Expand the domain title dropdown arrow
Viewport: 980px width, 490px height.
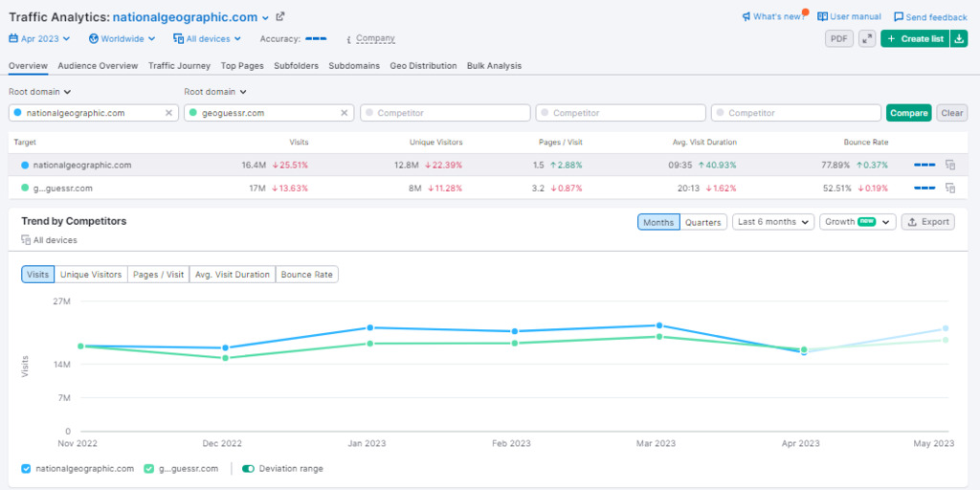pos(266,18)
